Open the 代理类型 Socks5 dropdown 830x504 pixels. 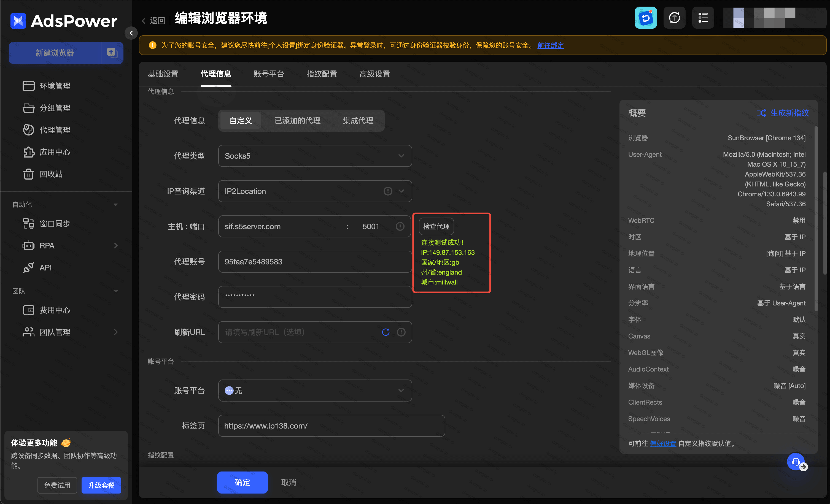[x=315, y=156]
